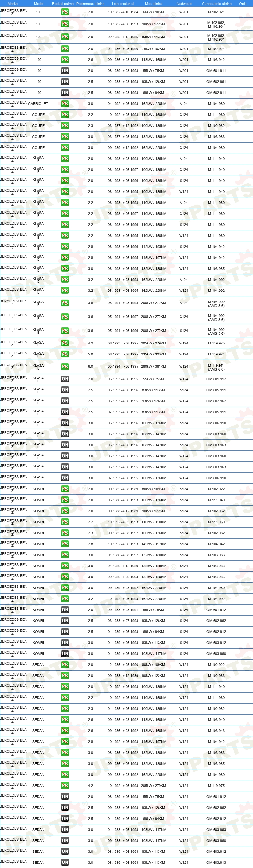The width and height of the screenshot is (253, 868).
Task: Click ON icon in KOMBI OM 602.912 row
Action: tap(65, 632)
